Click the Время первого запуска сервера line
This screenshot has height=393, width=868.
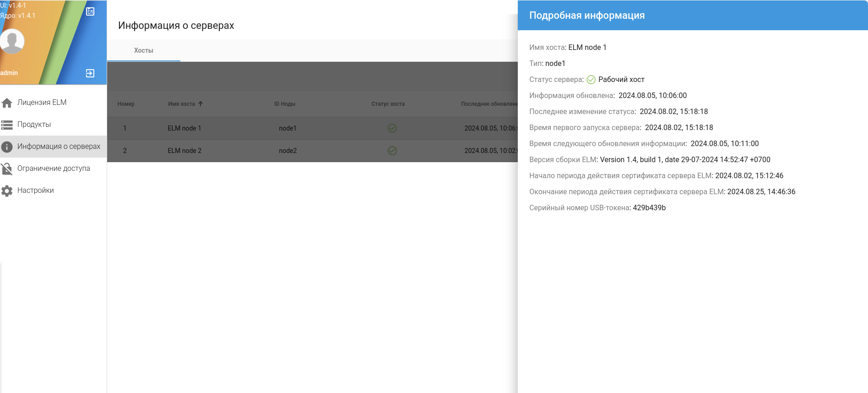(621, 128)
